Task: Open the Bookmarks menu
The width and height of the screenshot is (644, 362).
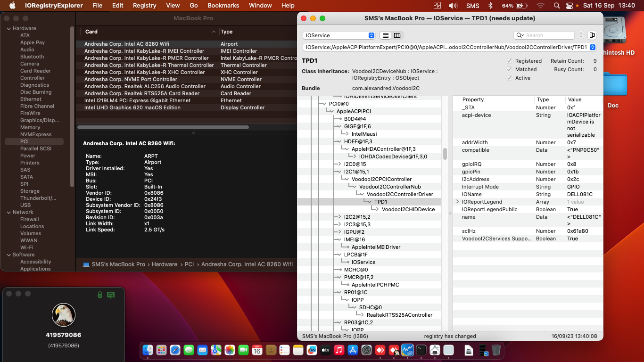Action: pos(223,6)
